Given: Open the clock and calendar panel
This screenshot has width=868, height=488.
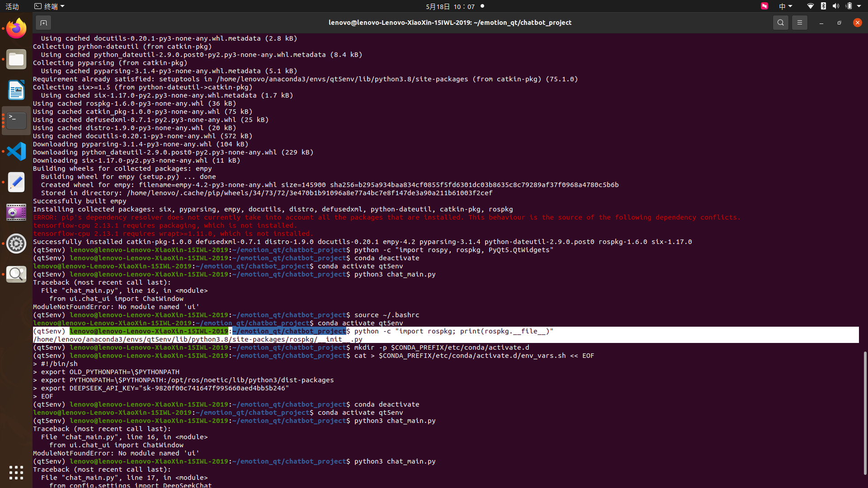Looking at the screenshot, I should (x=450, y=6).
